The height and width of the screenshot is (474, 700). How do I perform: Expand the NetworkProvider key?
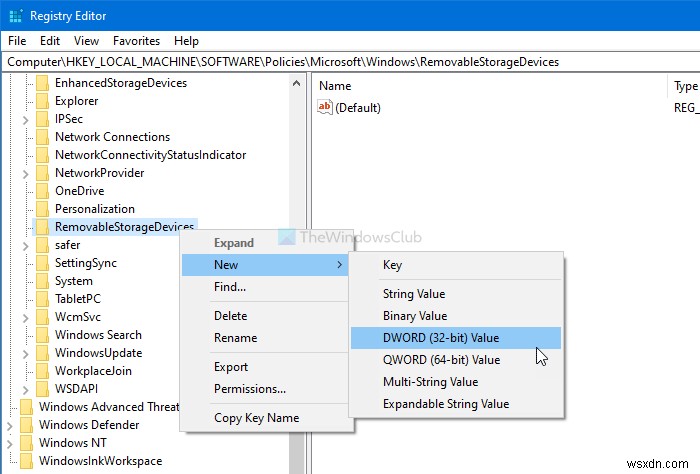(x=25, y=174)
